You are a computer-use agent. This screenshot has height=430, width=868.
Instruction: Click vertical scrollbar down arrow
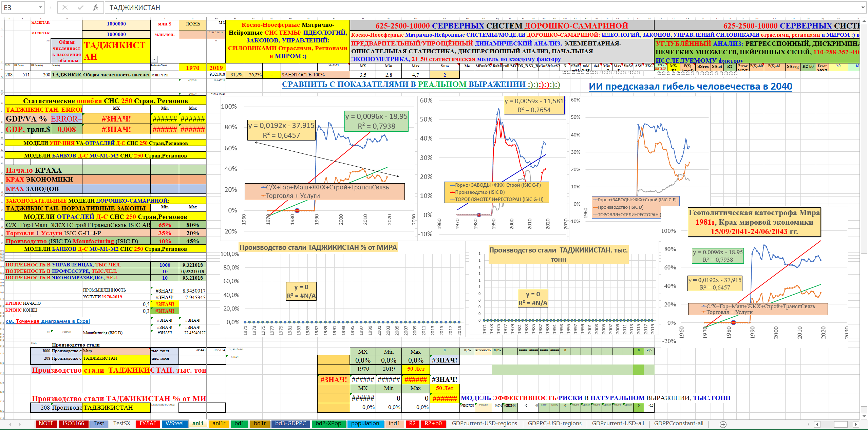pos(864,416)
